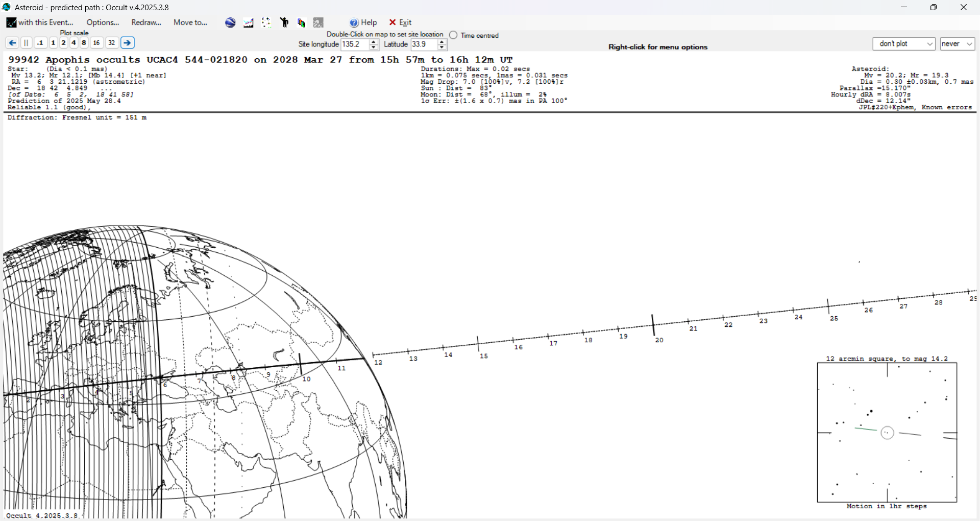Decrease Site longitude with down spinner

point(374,48)
